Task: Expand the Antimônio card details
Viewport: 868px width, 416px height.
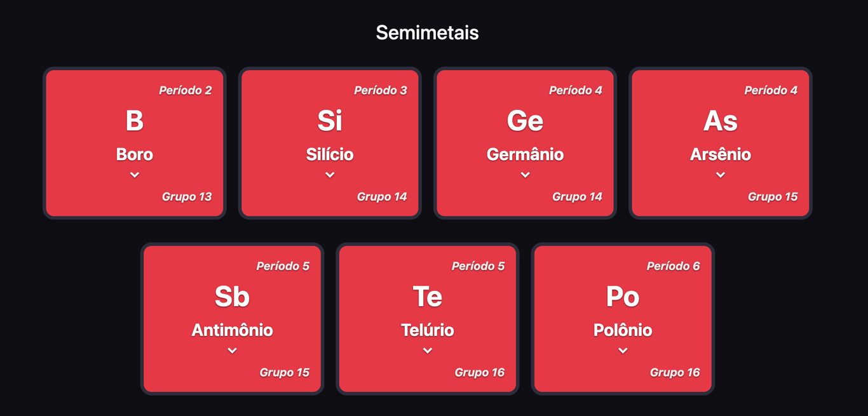Action: 232,350
